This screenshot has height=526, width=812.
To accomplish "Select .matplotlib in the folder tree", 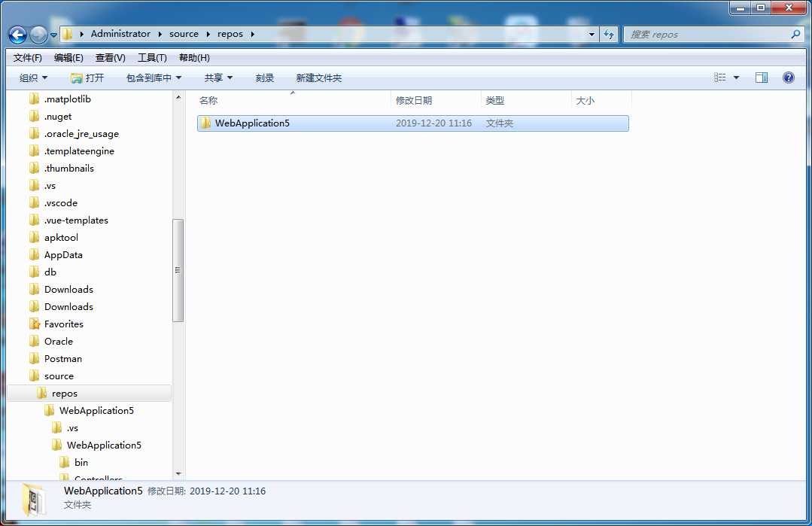I will [x=67, y=99].
